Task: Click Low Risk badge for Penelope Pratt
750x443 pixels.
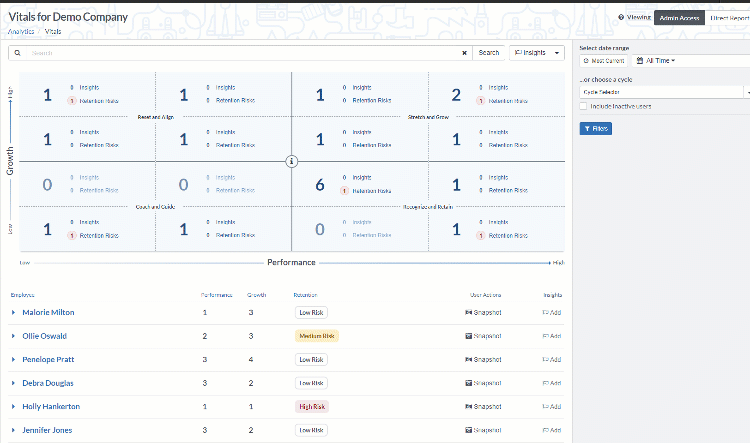Action: coord(311,359)
